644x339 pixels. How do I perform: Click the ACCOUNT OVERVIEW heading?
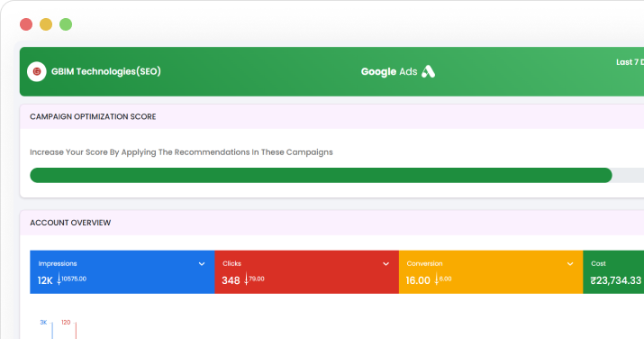pyautogui.click(x=70, y=223)
